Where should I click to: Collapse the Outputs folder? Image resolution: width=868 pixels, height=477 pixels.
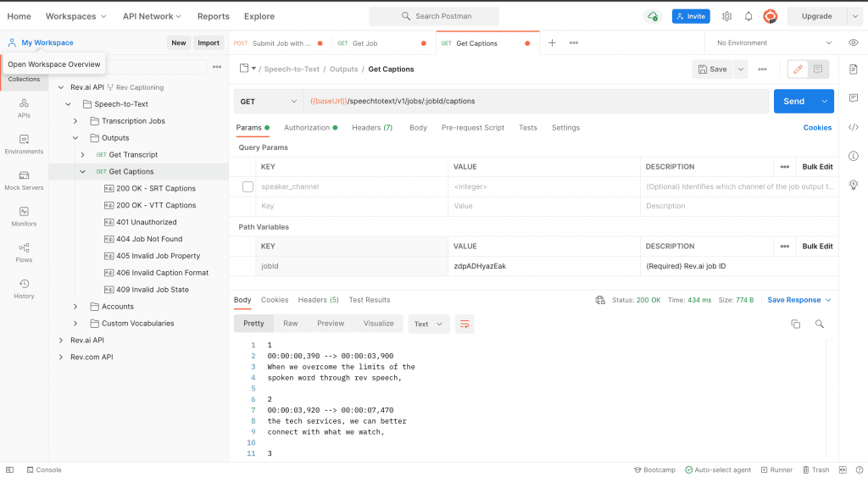75,138
